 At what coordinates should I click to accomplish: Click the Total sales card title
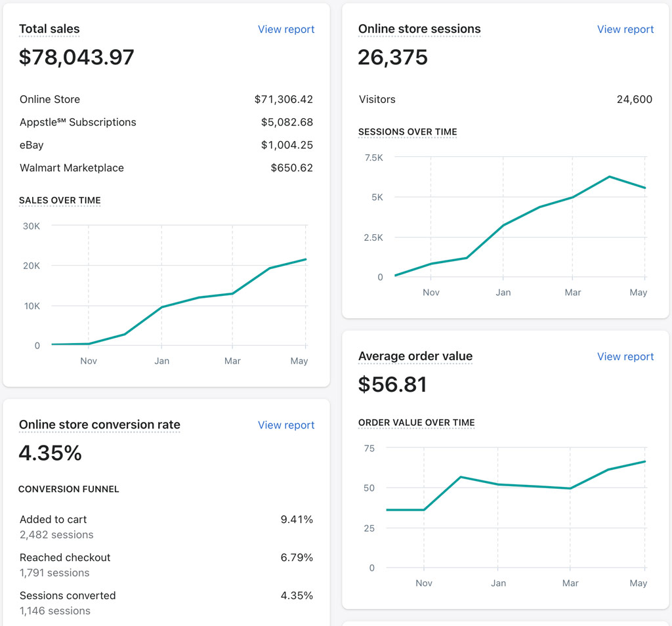click(x=49, y=29)
